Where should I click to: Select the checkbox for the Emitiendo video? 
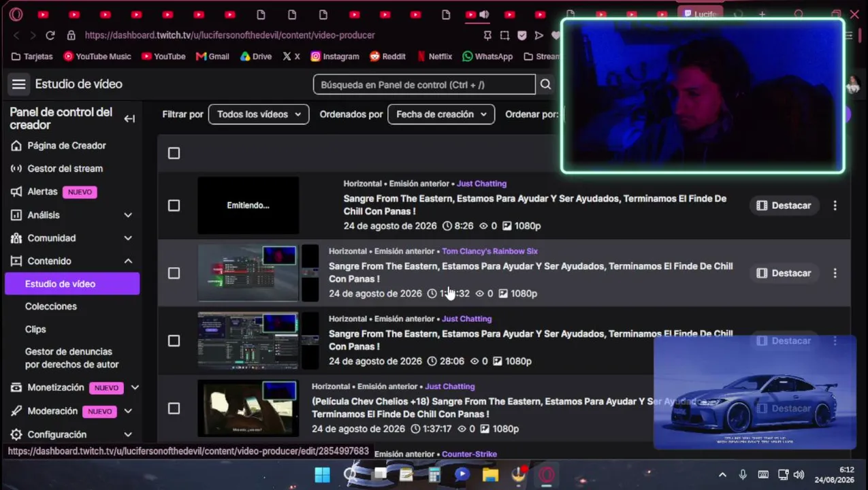point(174,206)
